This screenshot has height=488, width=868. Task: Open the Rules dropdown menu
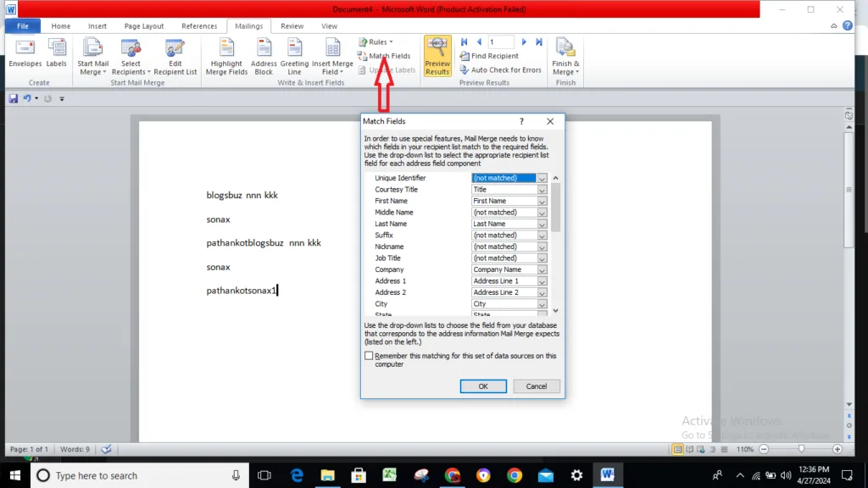coord(376,42)
